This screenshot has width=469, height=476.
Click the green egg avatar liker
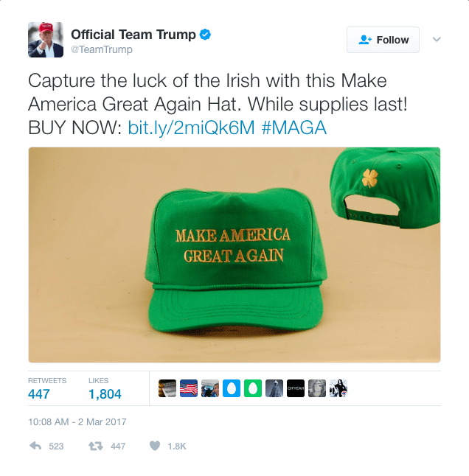tap(253, 388)
